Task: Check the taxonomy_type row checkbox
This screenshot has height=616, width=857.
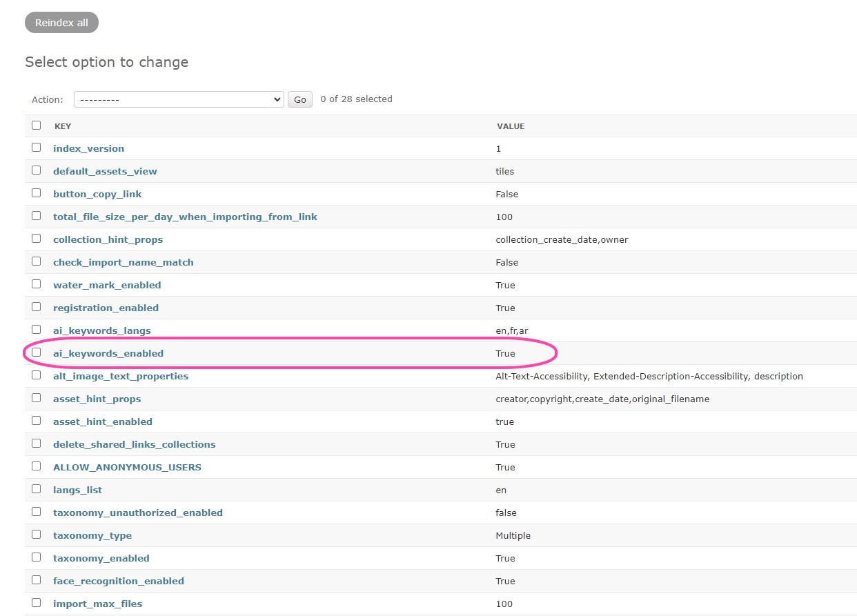Action: (36, 535)
